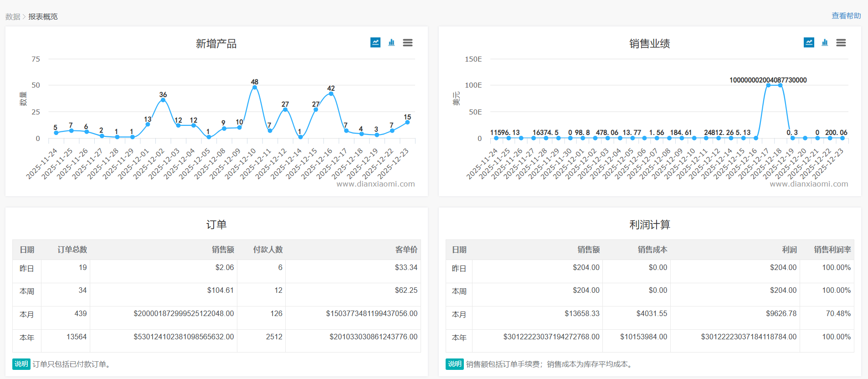Open the 销售业绩 chart hamburger menu
868x379 pixels.
[x=841, y=42]
